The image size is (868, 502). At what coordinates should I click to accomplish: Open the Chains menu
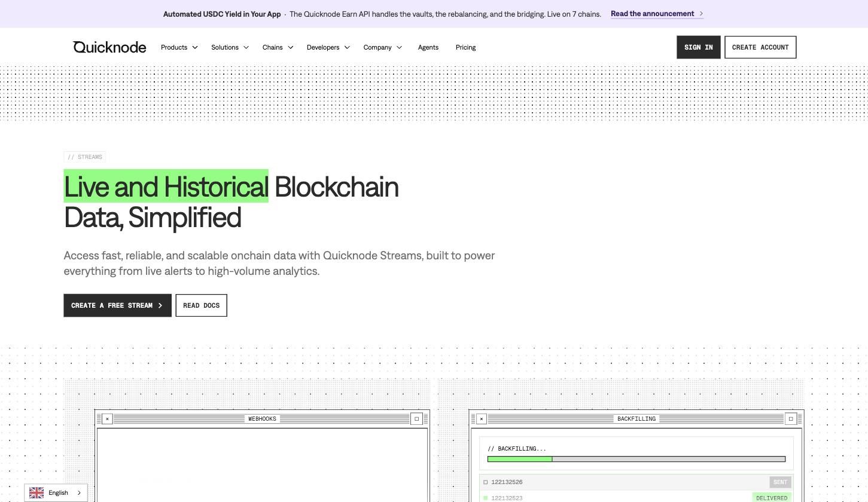pos(273,47)
